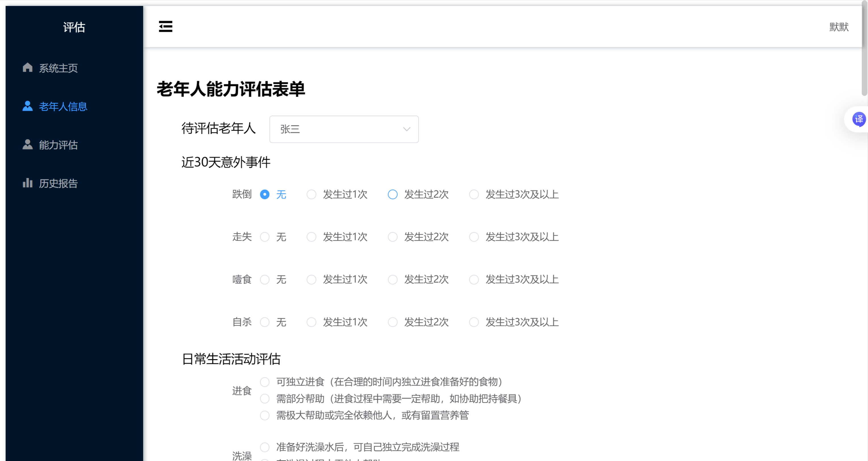Image resolution: width=868 pixels, height=461 pixels.
Task: Click the 默默 username in header
Action: coord(839,27)
